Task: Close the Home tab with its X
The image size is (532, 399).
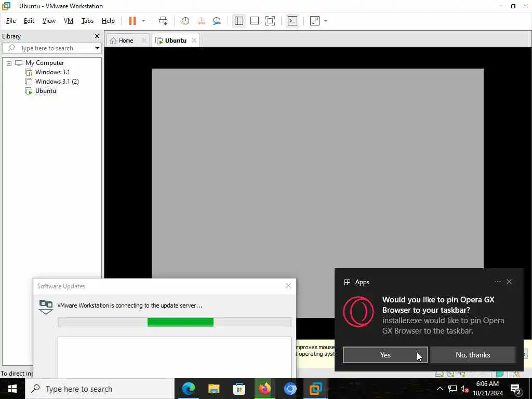Action: (x=144, y=40)
